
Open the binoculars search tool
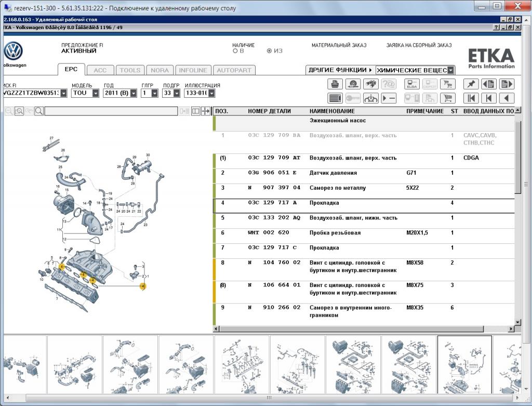(x=371, y=84)
